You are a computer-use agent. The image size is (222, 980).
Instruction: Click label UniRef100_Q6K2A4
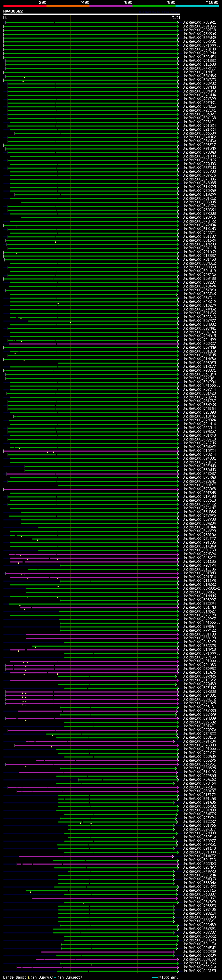[199, 875]
